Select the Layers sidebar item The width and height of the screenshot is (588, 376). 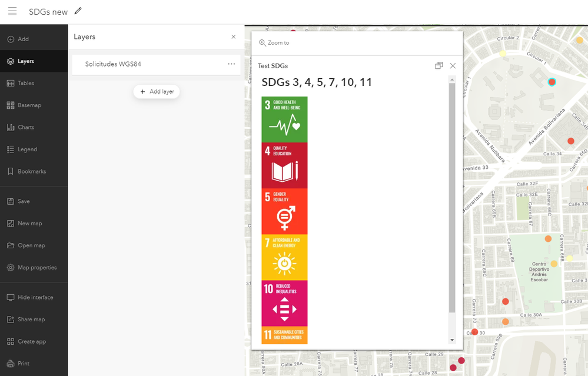coord(34,61)
